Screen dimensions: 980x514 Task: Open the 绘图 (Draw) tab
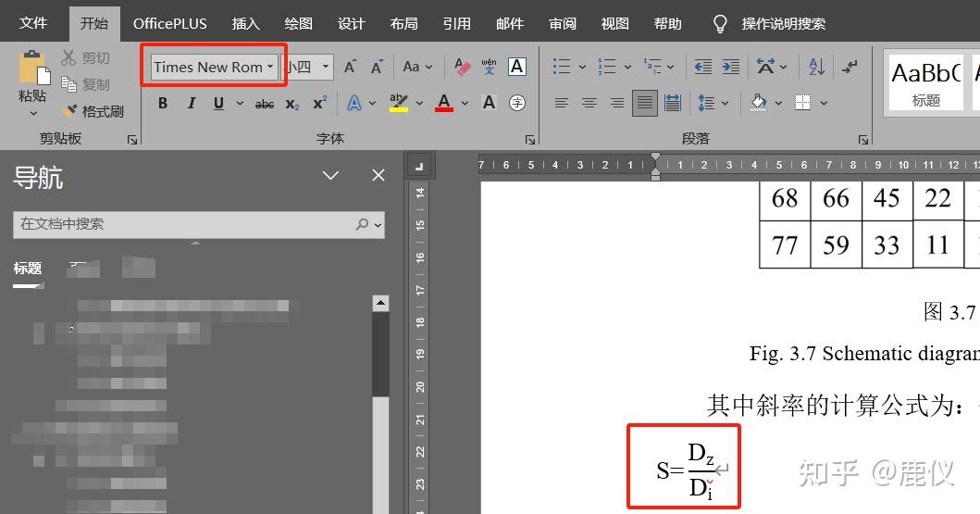pyautogui.click(x=298, y=23)
